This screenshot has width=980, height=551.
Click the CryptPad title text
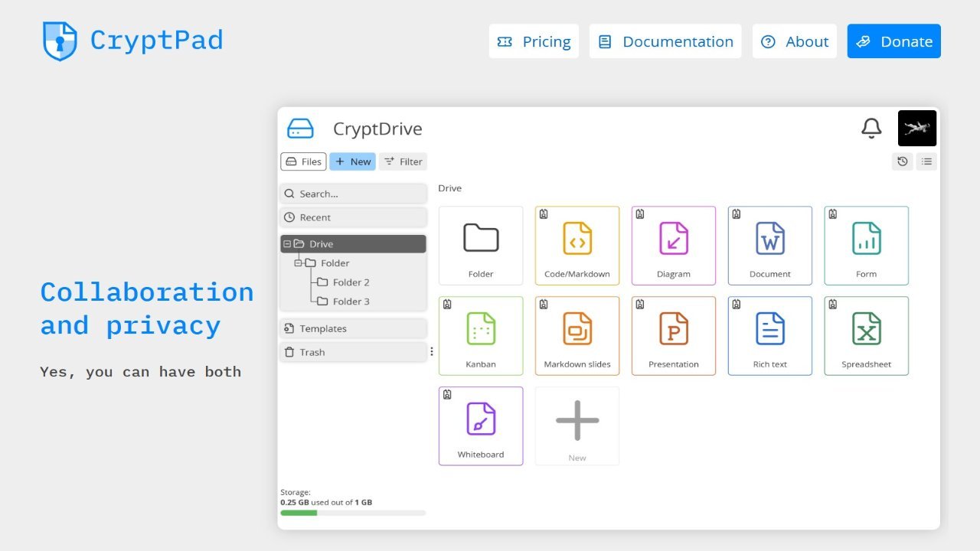point(156,40)
